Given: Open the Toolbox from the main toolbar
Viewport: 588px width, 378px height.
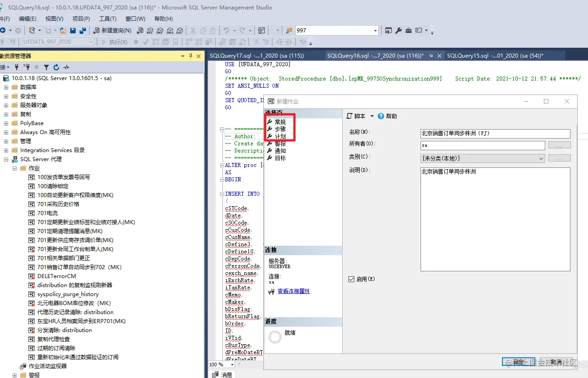Looking at the screenshot, I should (408, 31).
